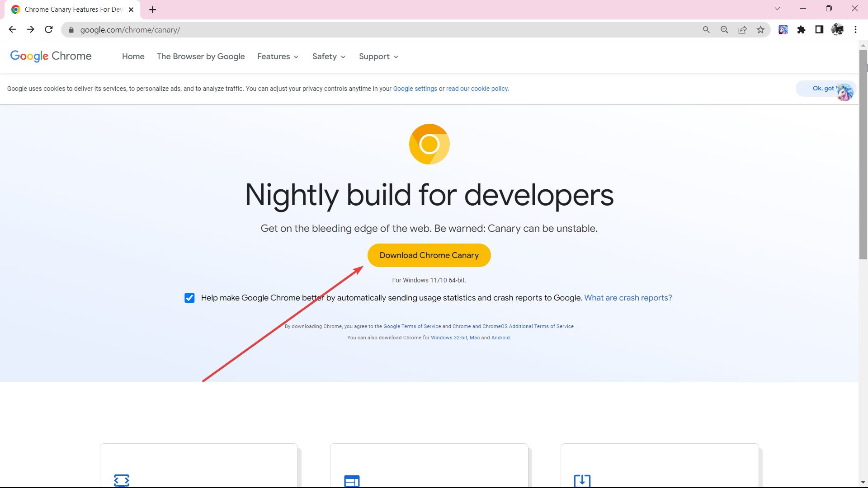The height and width of the screenshot is (488, 868).
Task: Uncheck usage statistics and crash reports
Action: [189, 298]
